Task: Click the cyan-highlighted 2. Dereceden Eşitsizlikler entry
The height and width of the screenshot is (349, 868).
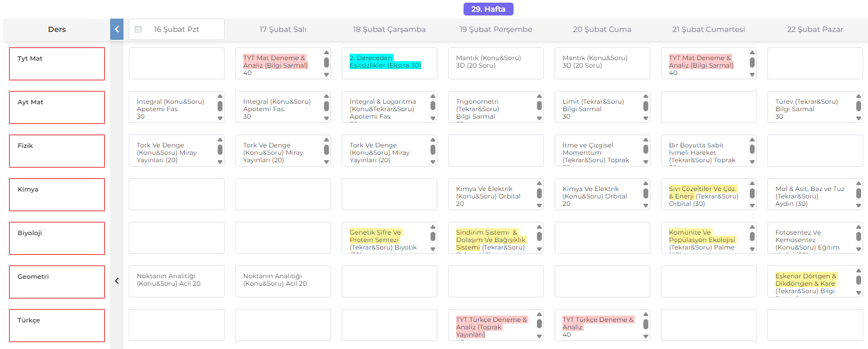Action: (385, 62)
